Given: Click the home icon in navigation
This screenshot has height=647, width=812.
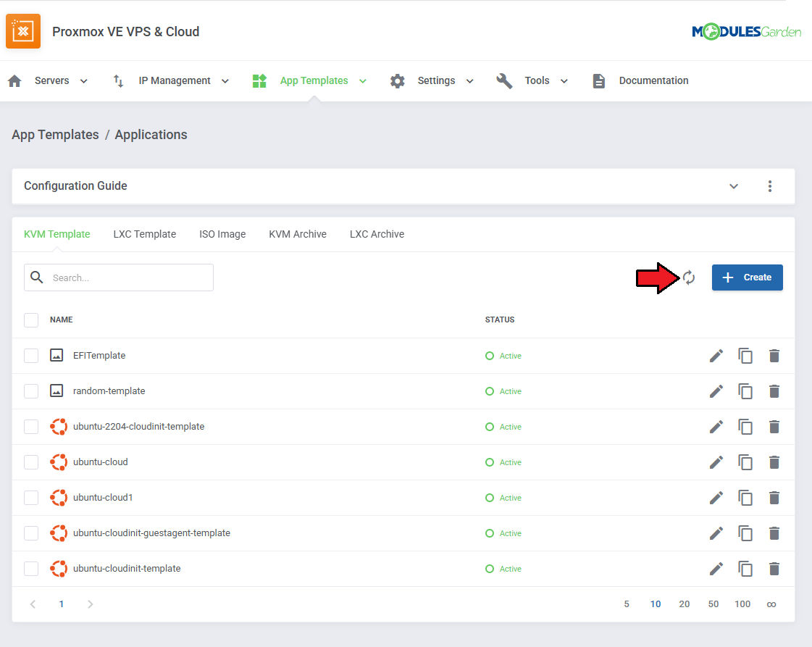Looking at the screenshot, I should [15, 81].
